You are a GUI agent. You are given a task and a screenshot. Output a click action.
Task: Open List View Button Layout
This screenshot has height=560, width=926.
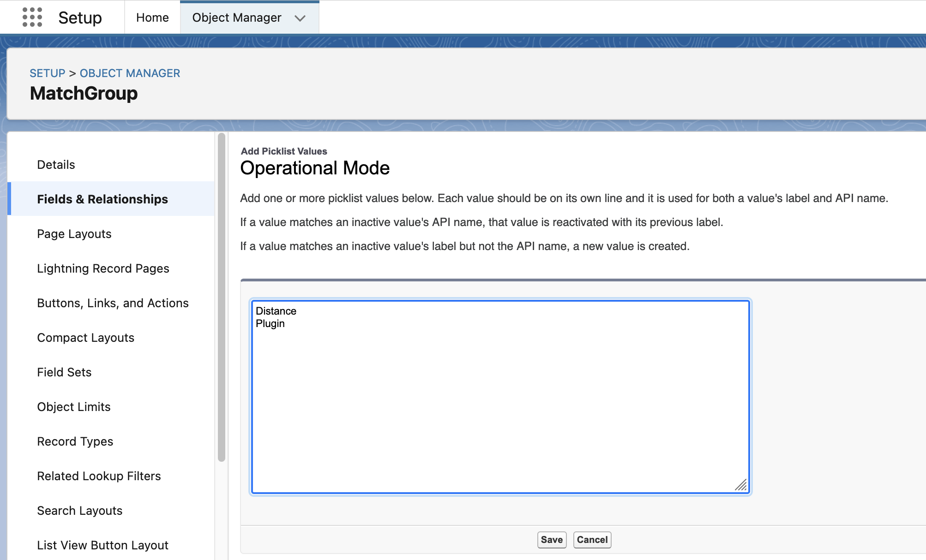point(111,545)
